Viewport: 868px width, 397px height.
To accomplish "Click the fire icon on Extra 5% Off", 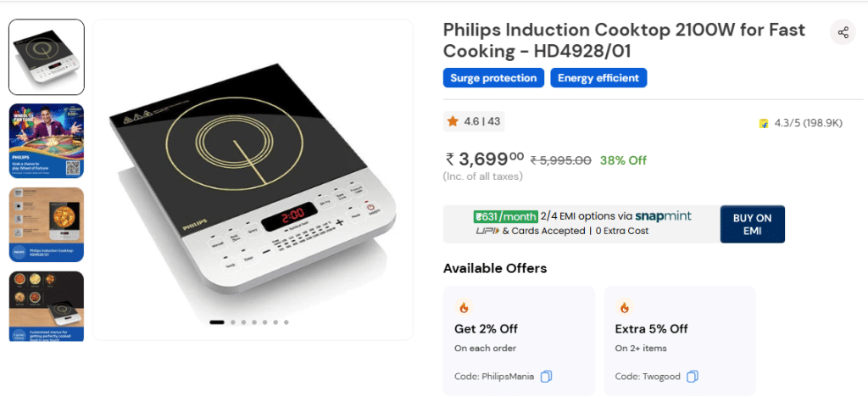I will point(624,307).
